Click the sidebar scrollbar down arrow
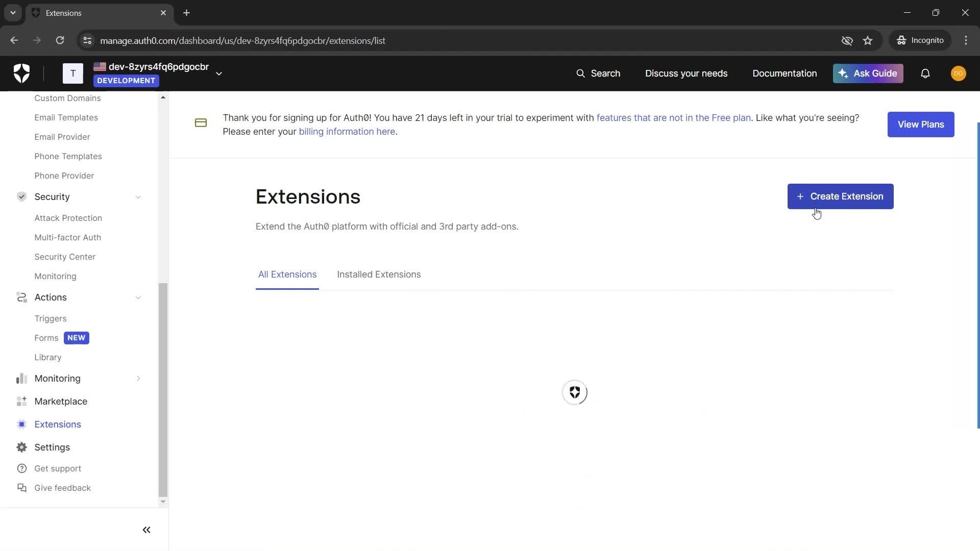980x551 pixels. point(163,502)
